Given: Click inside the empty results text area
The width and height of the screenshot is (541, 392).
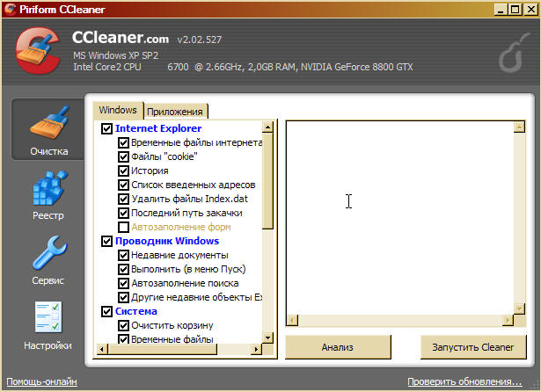Looking at the screenshot, I should point(400,218).
